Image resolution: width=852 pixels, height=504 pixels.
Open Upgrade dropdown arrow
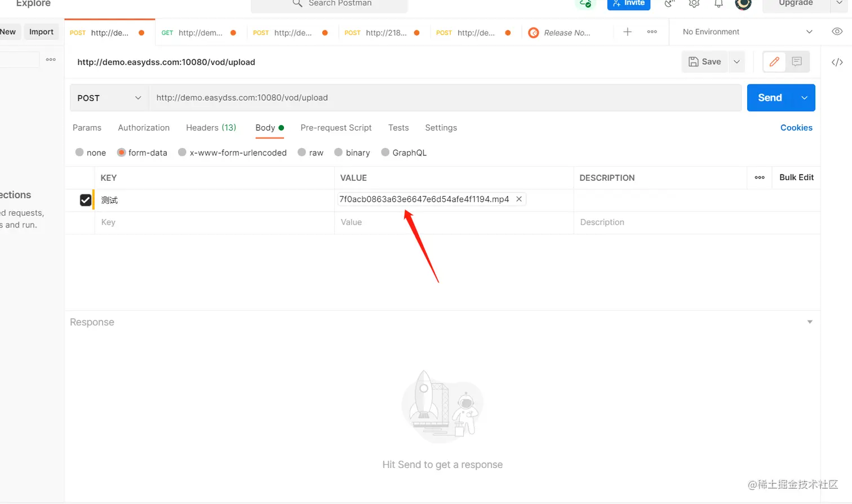point(840,3)
